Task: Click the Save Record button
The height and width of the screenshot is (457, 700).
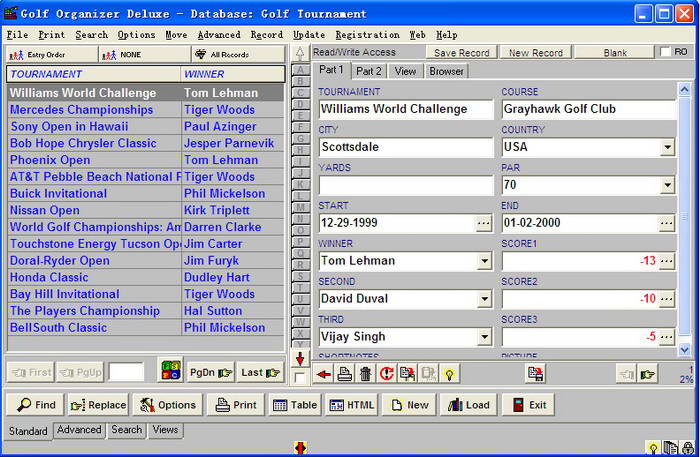Action: tap(462, 53)
